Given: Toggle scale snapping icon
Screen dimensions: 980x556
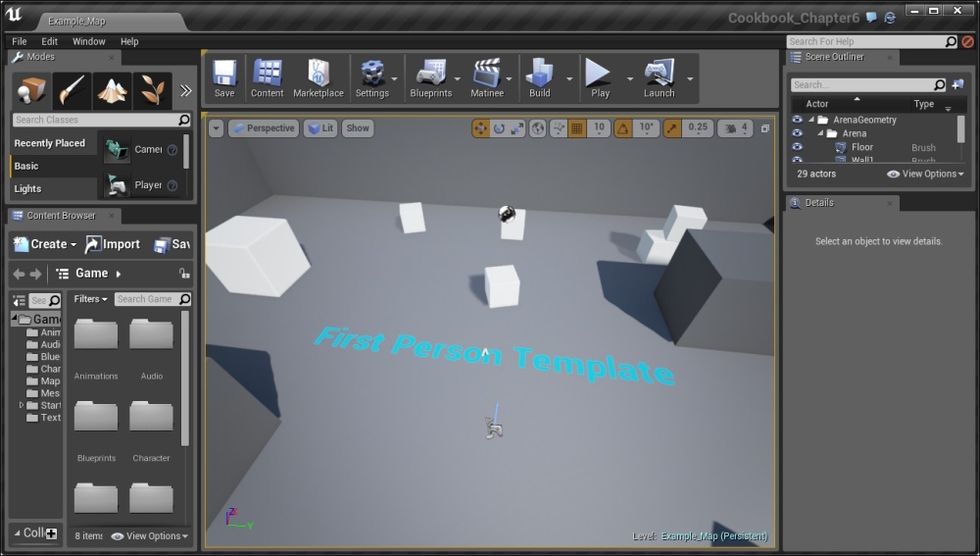Looking at the screenshot, I should tap(672, 128).
